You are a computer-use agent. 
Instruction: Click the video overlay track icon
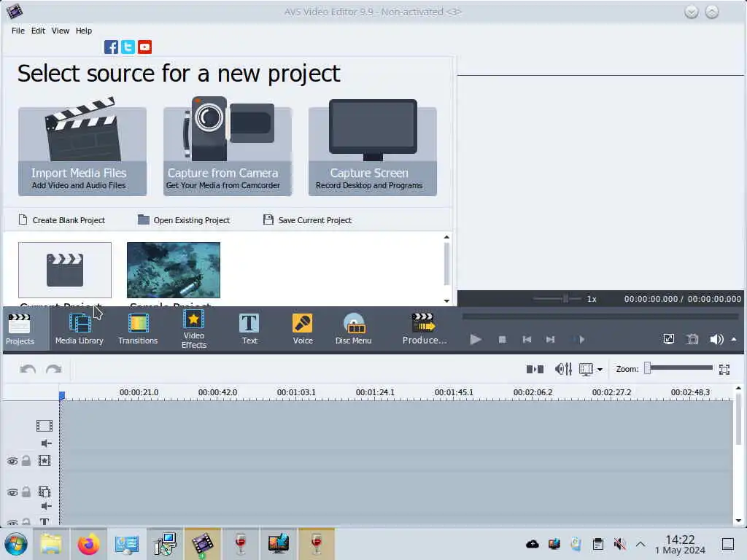[x=44, y=492]
